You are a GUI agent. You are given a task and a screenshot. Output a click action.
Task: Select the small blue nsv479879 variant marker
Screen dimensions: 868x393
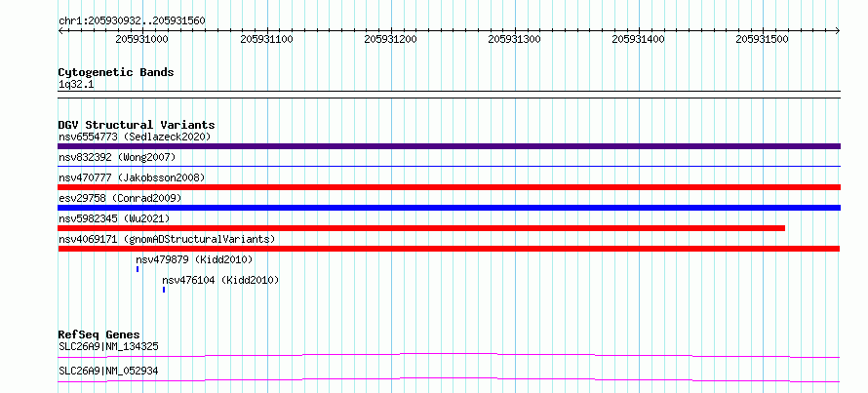[x=138, y=269]
